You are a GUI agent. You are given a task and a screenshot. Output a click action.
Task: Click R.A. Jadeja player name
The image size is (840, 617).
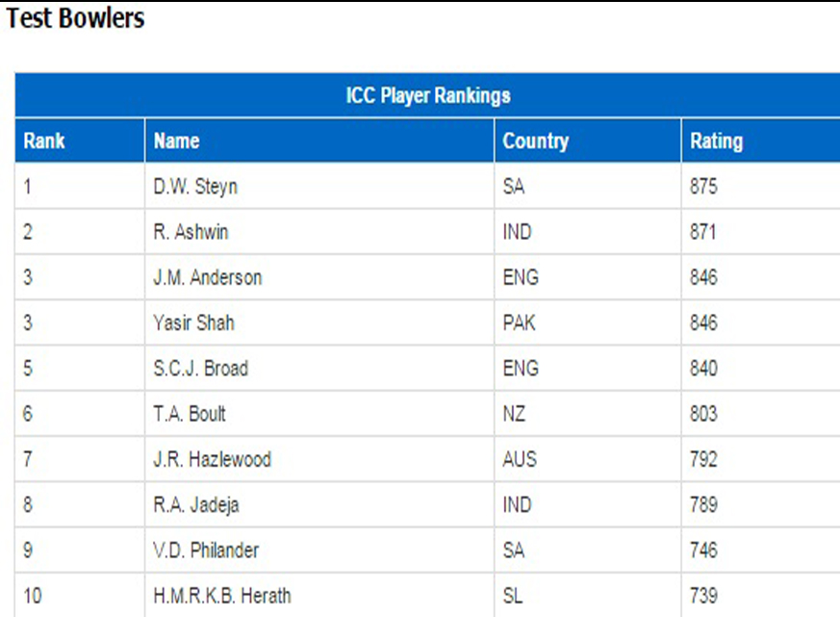pyautogui.click(x=196, y=505)
